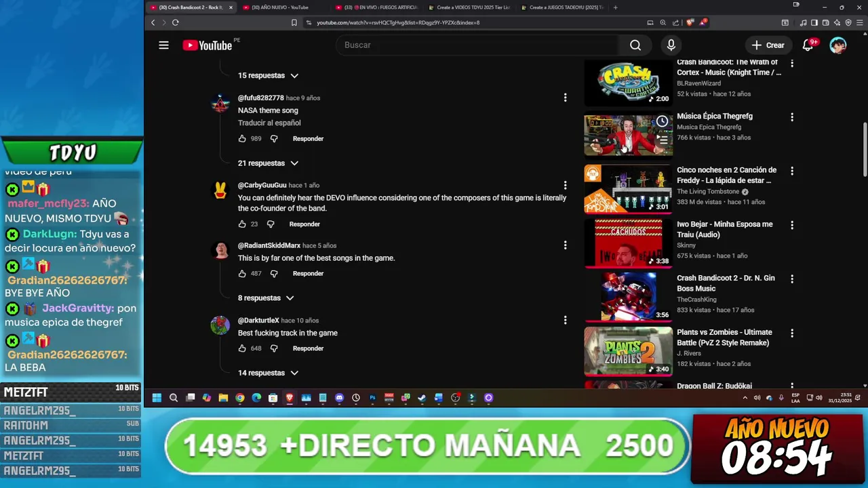
Task: Open Crash Bandicoot Wrath of Cortex thumbnail
Action: point(629,83)
